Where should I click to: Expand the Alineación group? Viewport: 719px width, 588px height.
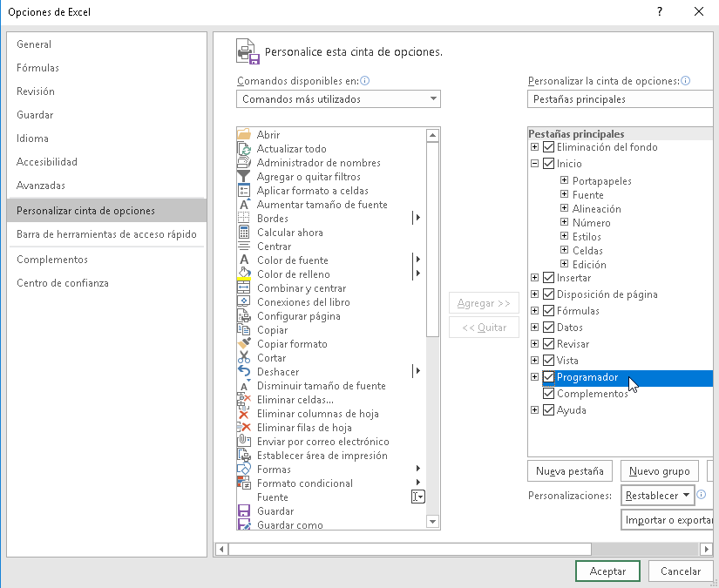pos(565,208)
